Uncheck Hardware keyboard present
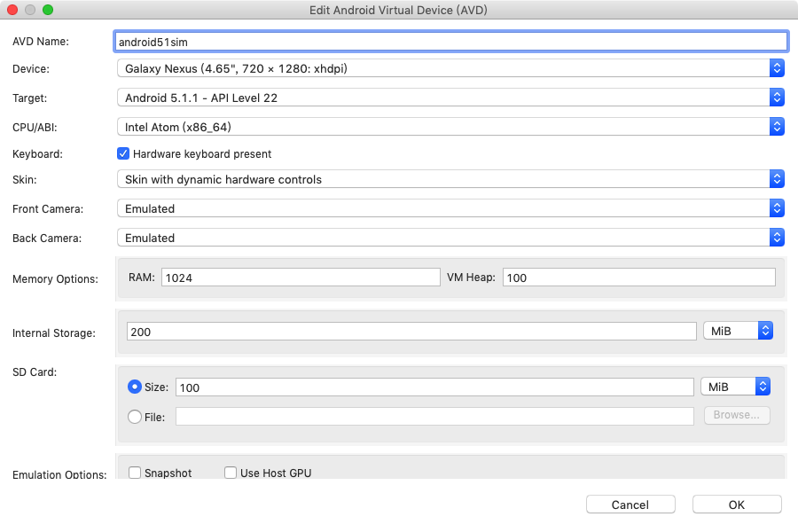The width and height of the screenshot is (798, 532). point(124,153)
